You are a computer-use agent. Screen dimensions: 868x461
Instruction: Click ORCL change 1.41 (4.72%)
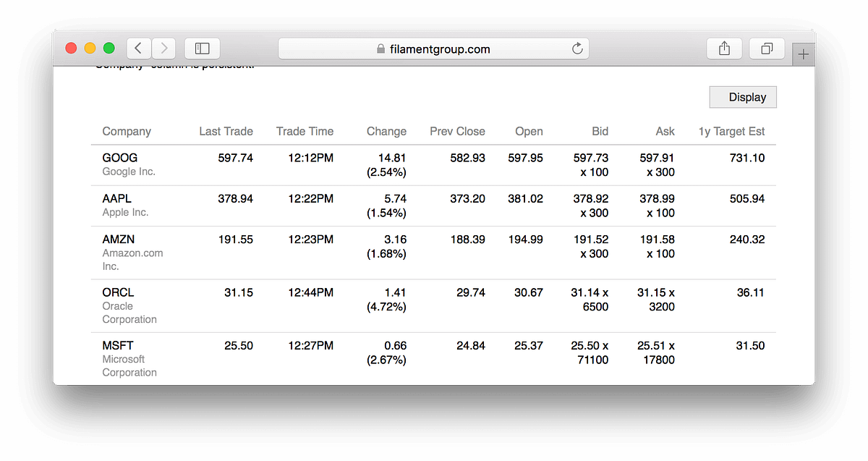pyautogui.click(x=387, y=300)
